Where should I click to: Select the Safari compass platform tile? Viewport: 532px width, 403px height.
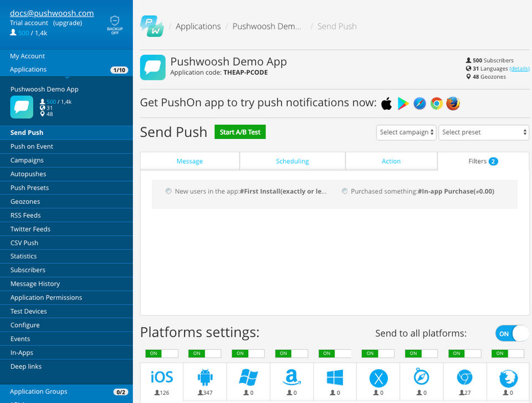click(x=421, y=382)
